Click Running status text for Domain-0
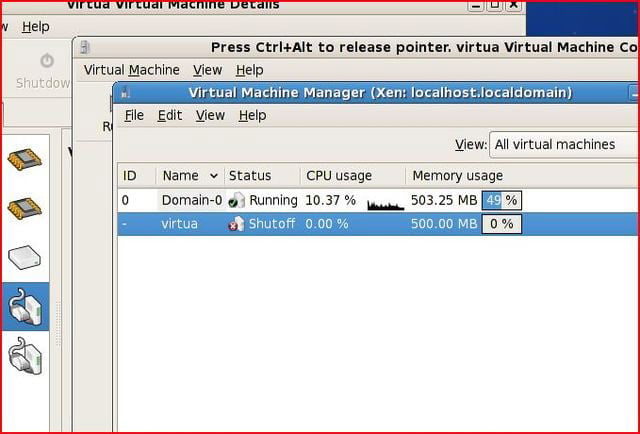Image resolution: width=640 pixels, height=434 pixels. point(273,200)
